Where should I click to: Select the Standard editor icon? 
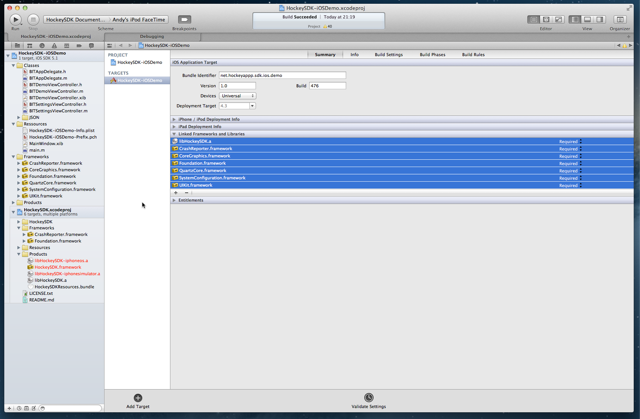pos(533,19)
